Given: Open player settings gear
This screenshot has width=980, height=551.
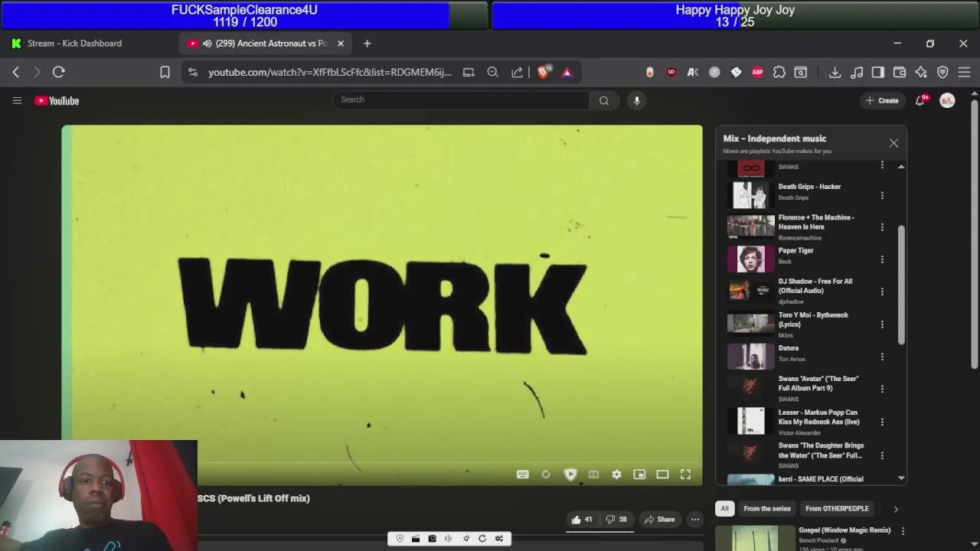Looking at the screenshot, I should pos(616,474).
